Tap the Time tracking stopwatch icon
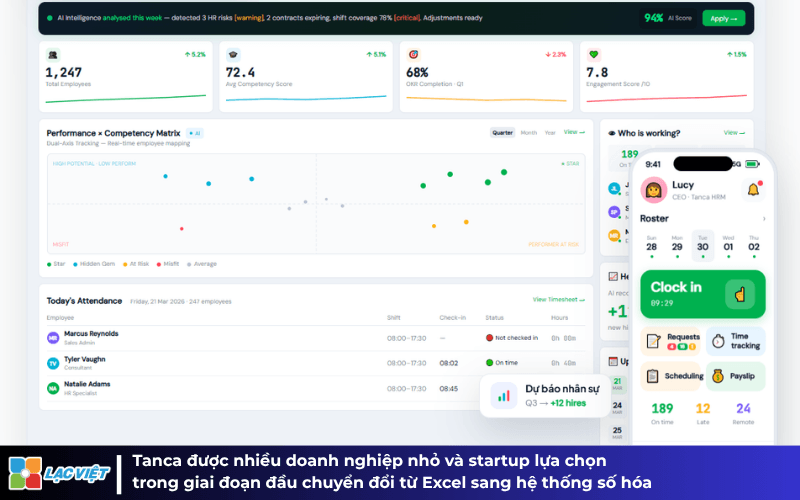 tap(718, 341)
